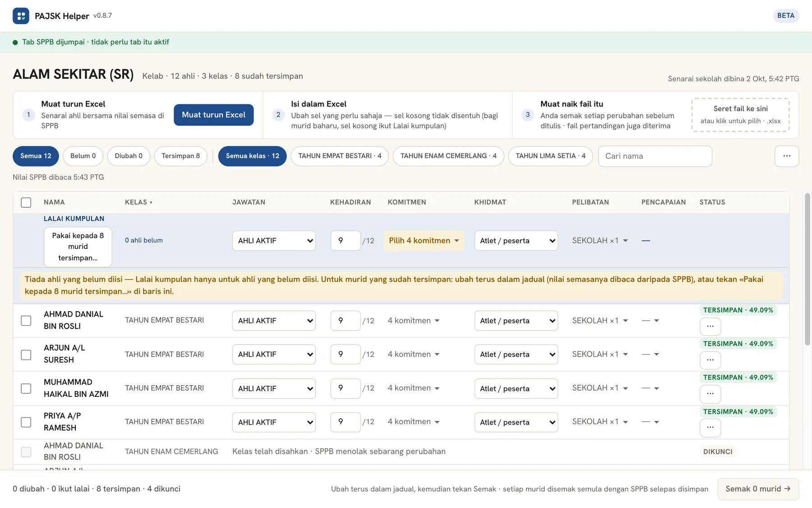The image size is (812, 508).
Task: Click the PAJSK Helper app logo icon
Action: click(x=21, y=16)
